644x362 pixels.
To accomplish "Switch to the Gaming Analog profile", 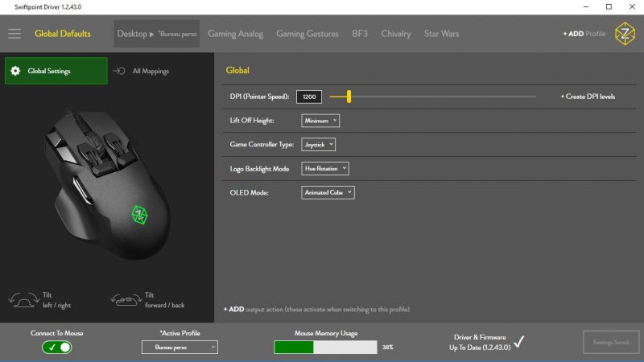I will [235, 34].
